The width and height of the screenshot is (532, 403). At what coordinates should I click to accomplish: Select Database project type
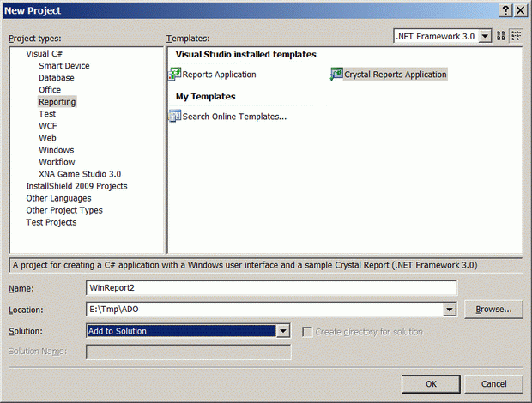tap(57, 78)
